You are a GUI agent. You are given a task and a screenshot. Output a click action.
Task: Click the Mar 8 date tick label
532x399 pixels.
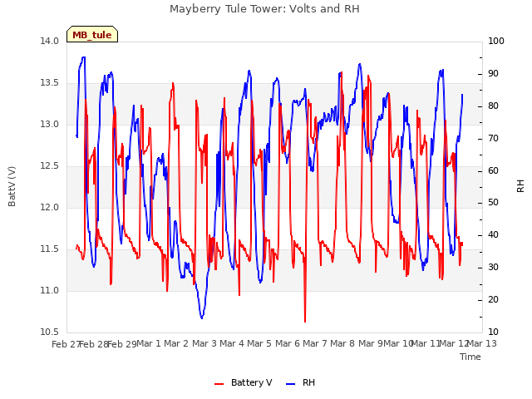pos(342,343)
